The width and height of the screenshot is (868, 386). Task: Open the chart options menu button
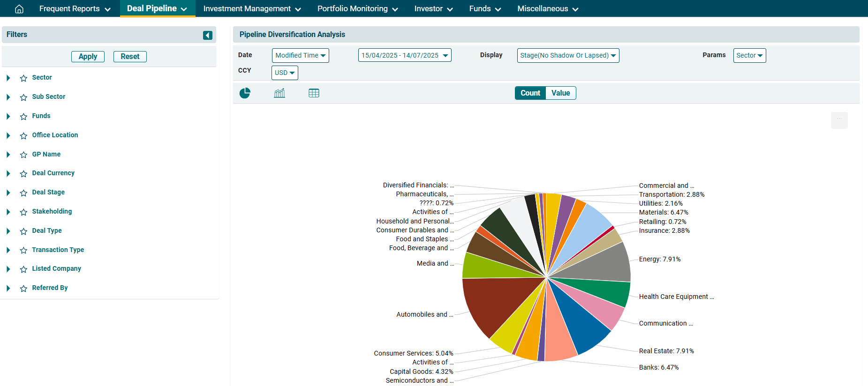coord(839,120)
